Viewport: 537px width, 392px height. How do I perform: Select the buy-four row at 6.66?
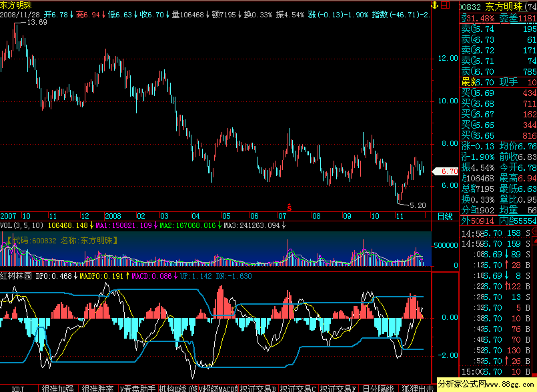click(498, 125)
